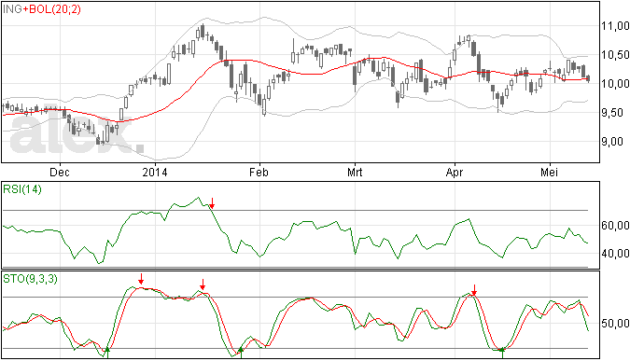Viewport: 644px width, 361px height.
Task: Click the 11,00 price axis value
Action: (615, 26)
